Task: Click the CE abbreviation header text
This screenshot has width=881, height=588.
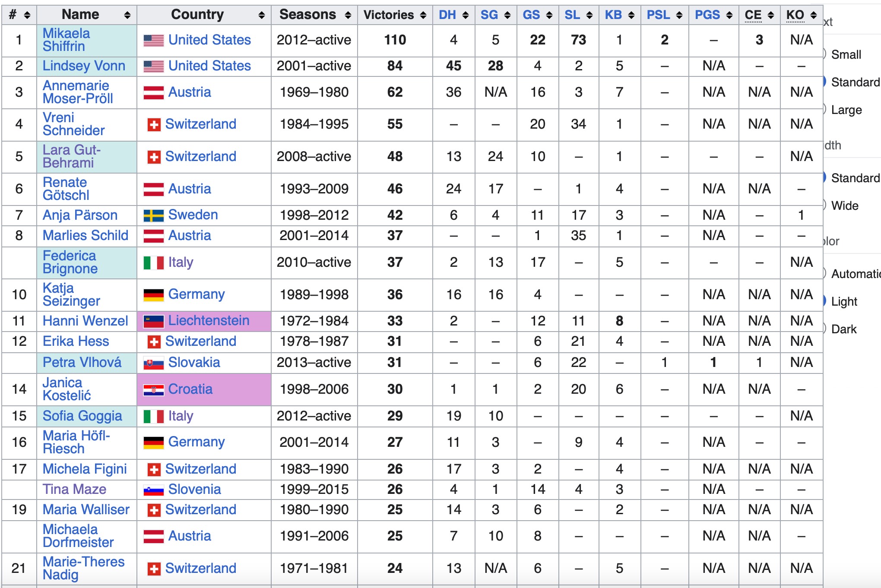Action: [753, 15]
